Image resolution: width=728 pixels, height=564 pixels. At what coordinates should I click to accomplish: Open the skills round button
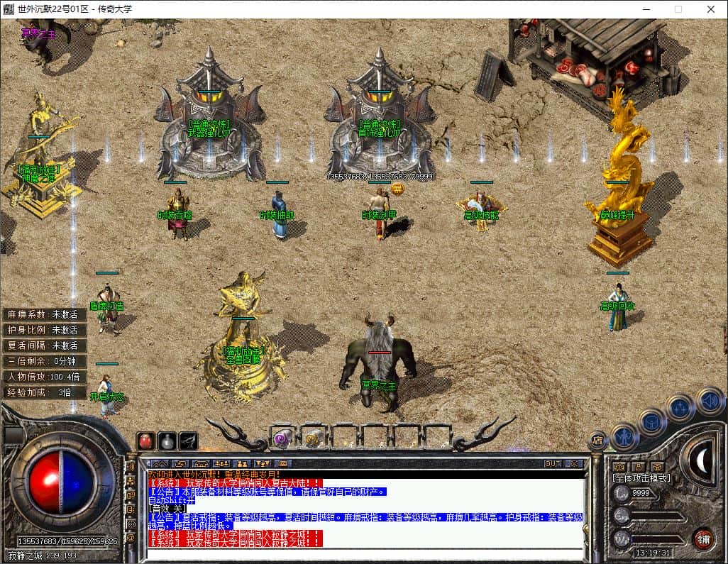coord(680,407)
